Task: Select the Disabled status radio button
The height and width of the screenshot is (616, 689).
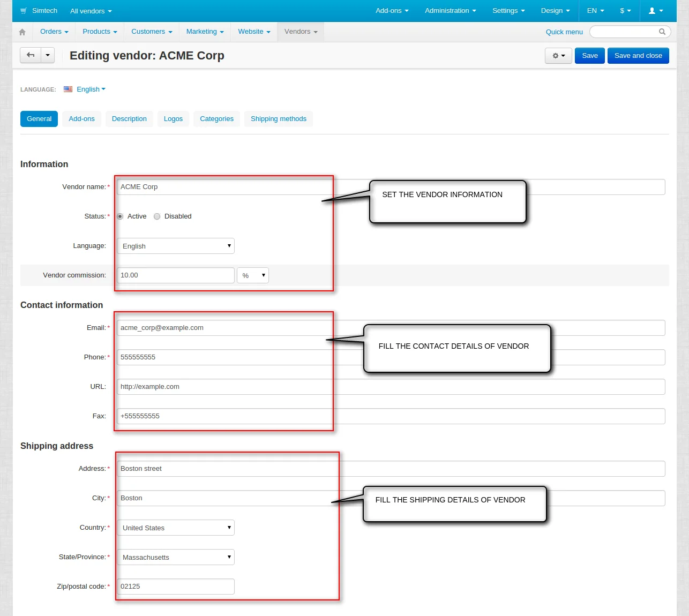Action: 157,216
